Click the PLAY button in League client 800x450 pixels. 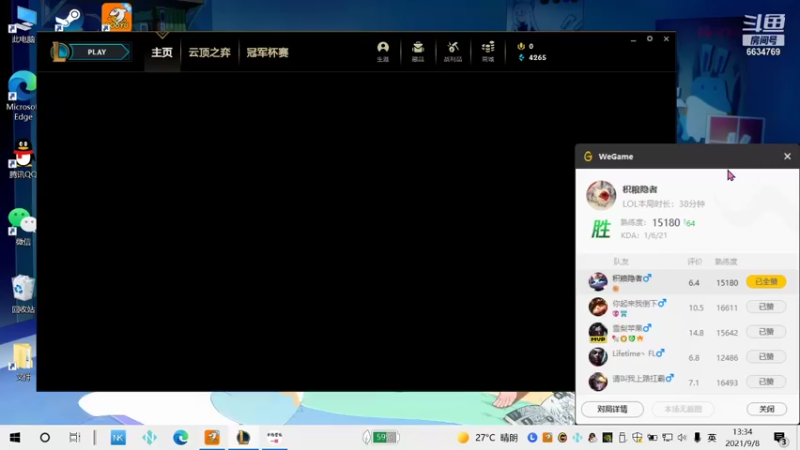pyautogui.click(x=99, y=52)
